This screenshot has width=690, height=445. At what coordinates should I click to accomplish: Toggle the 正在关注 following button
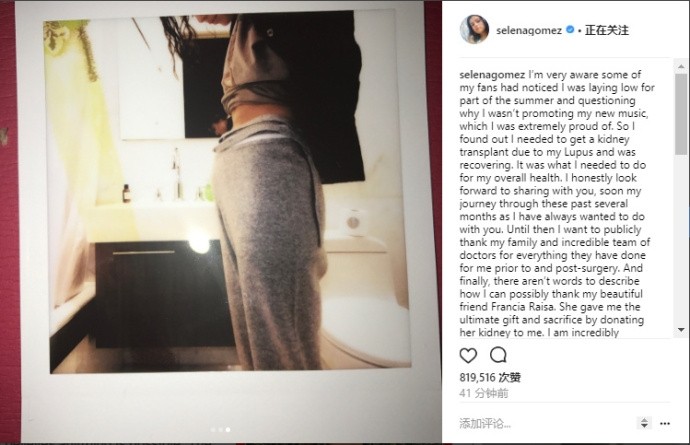606,30
